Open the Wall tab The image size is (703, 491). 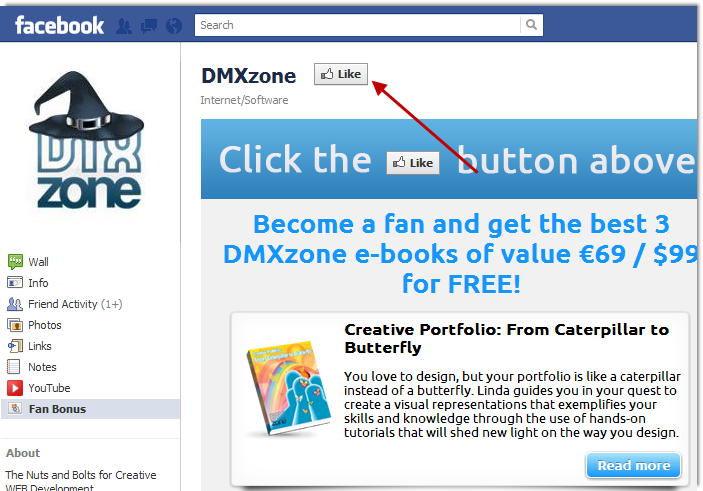coord(39,262)
